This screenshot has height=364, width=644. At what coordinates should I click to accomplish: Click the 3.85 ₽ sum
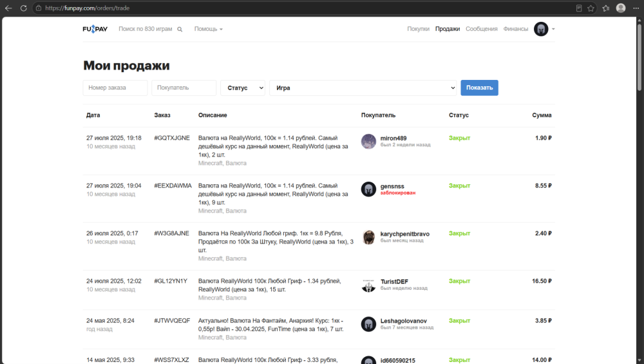point(543,320)
